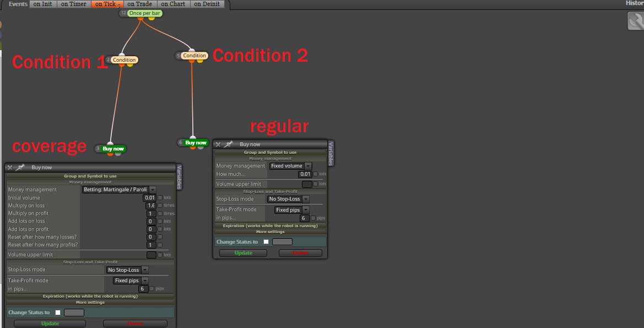Expand left panel More settings section
Screen dimensions: 644x328
coord(90,303)
